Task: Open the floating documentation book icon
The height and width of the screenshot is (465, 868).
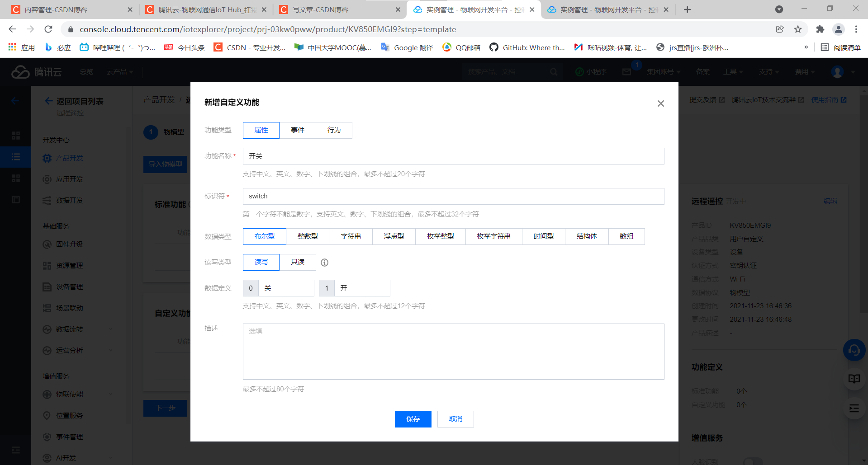Action: (854, 379)
